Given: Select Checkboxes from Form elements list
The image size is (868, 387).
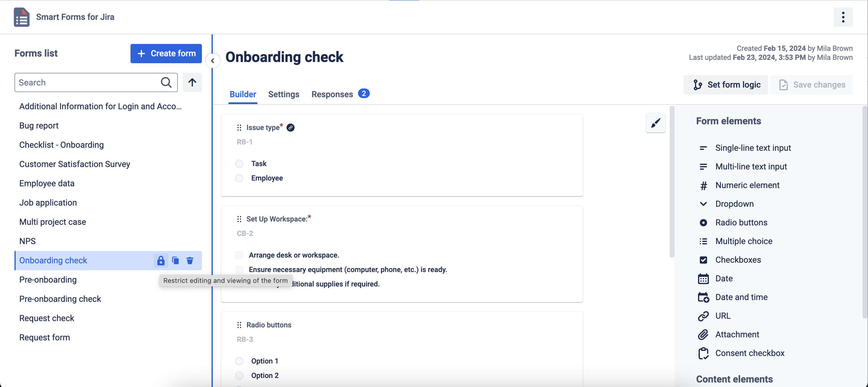Looking at the screenshot, I should click(738, 260).
